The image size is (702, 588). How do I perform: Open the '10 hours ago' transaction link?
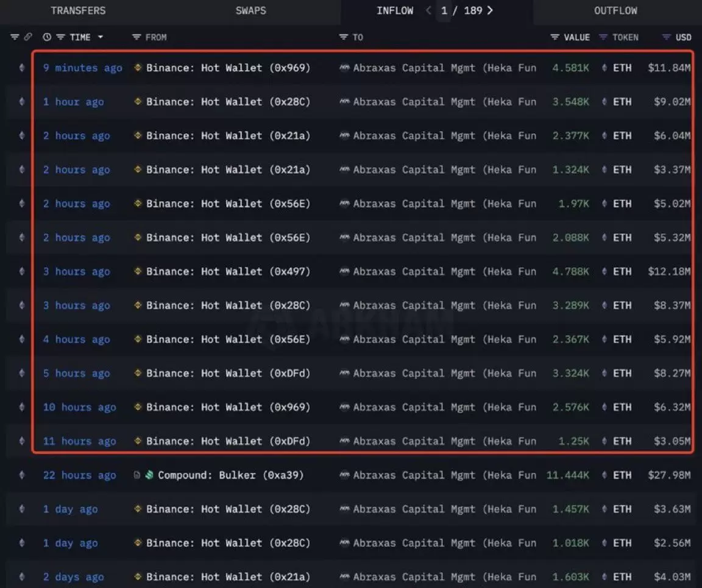pos(79,407)
